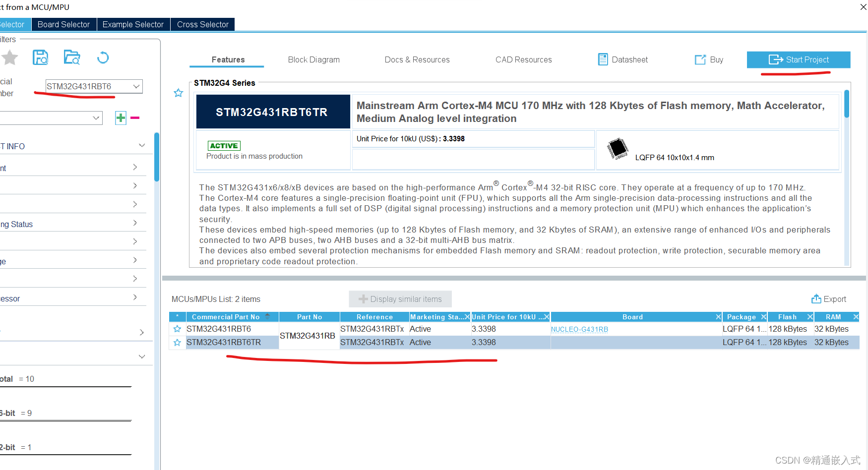Switch to the Example Selector tab
The width and height of the screenshot is (868, 470).
(133, 24)
